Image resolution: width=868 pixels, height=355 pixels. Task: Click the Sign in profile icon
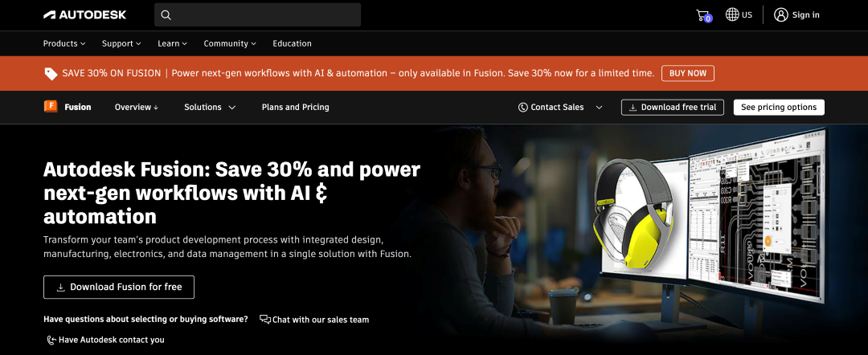click(781, 15)
